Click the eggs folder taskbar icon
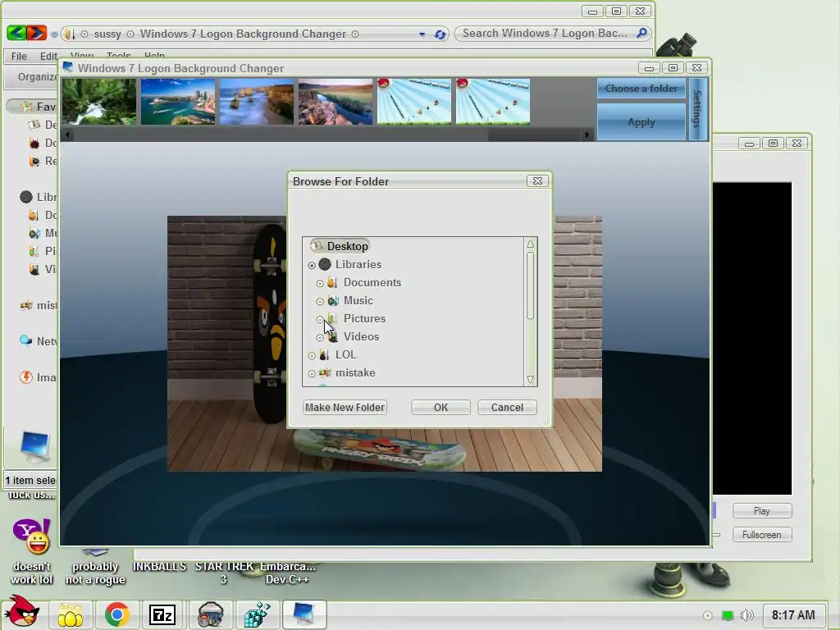This screenshot has width=840, height=630. 71,615
